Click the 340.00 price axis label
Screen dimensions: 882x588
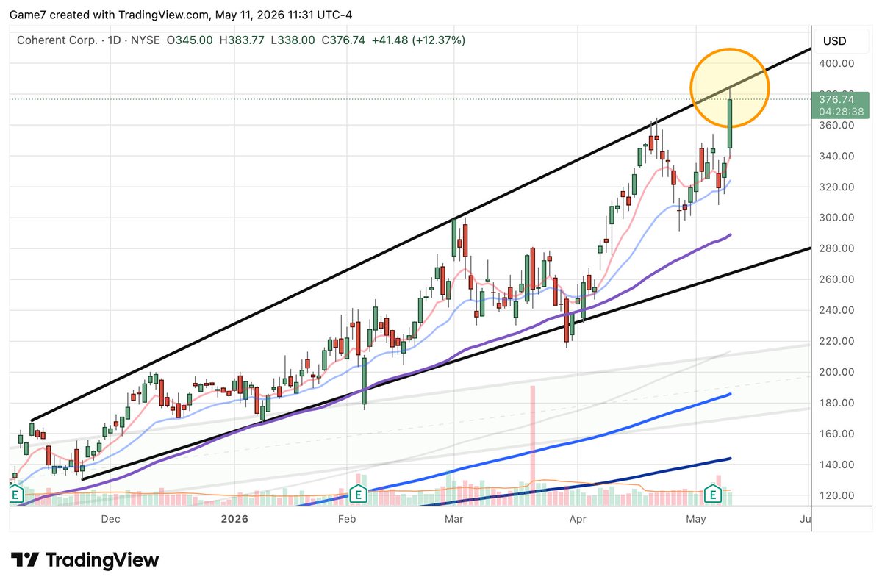point(836,157)
